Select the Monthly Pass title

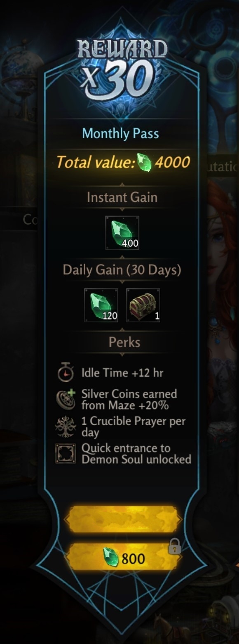click(120, 133)
